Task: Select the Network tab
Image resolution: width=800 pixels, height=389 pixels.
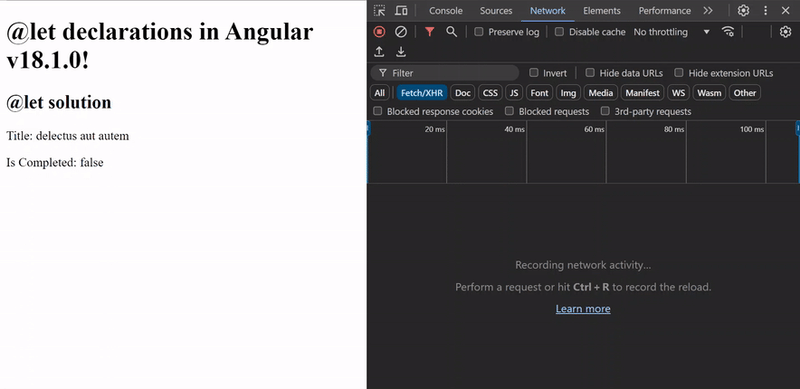Action: 547,11
